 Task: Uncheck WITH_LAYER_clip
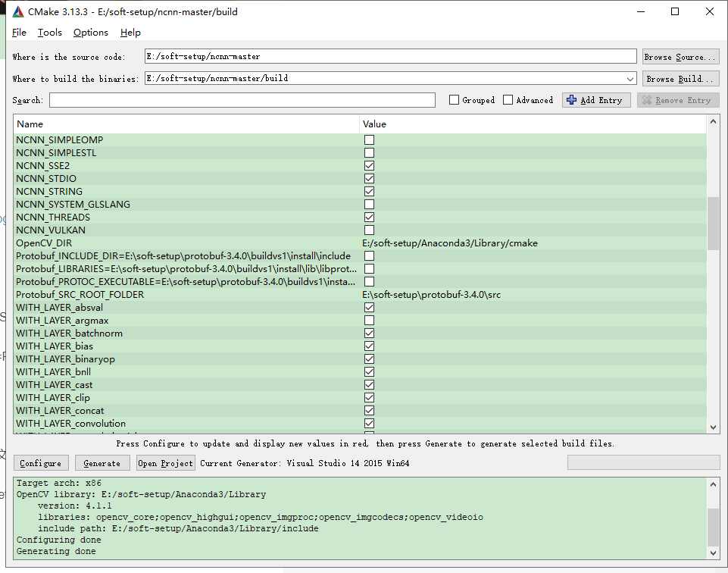(369, 398)
